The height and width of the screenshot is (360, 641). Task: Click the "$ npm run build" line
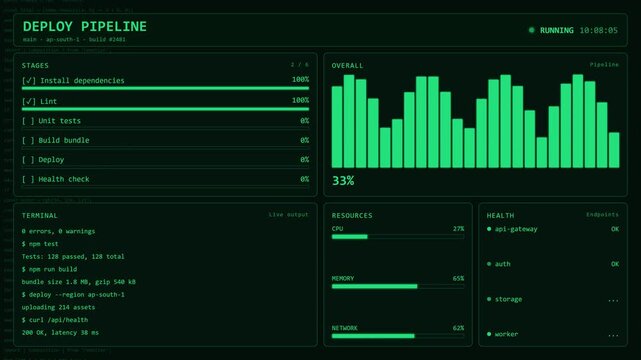pyautogui.click(x=49, y=269)
